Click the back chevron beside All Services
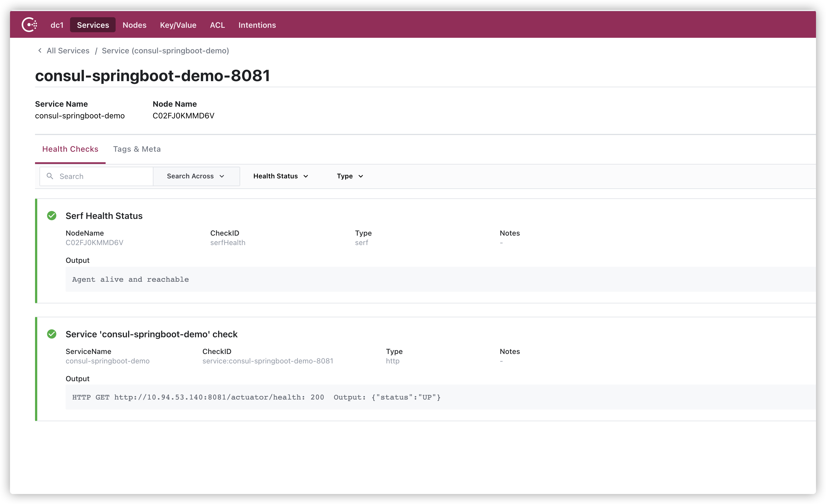 pos(39,51)
